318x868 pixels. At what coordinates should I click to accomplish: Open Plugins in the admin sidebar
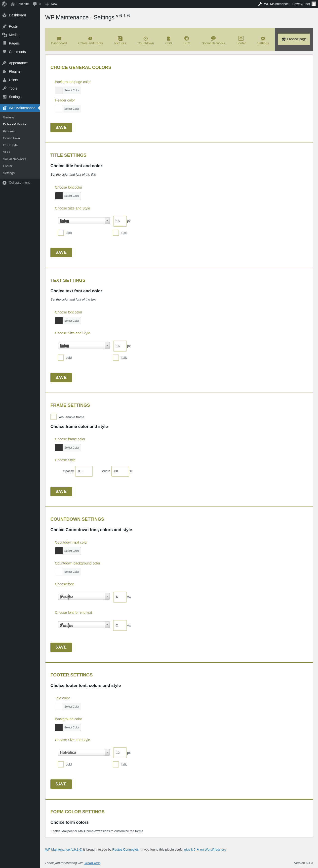14,71
